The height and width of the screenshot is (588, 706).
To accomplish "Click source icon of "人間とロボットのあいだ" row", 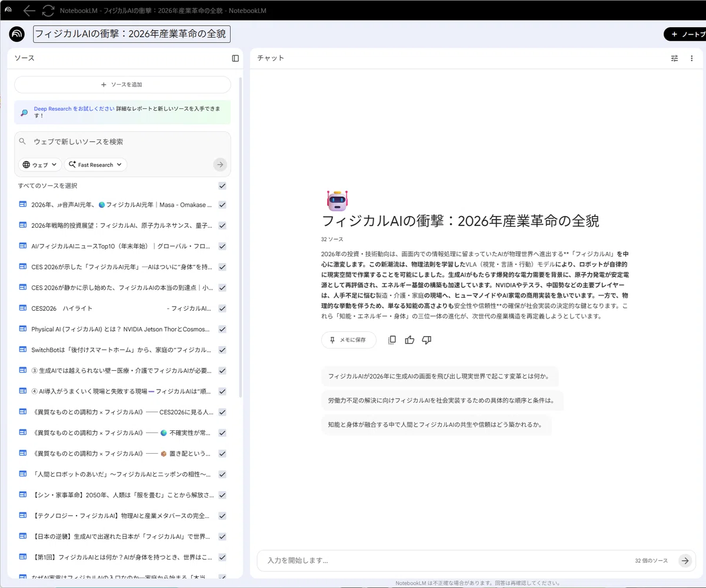I will (23, 474).
